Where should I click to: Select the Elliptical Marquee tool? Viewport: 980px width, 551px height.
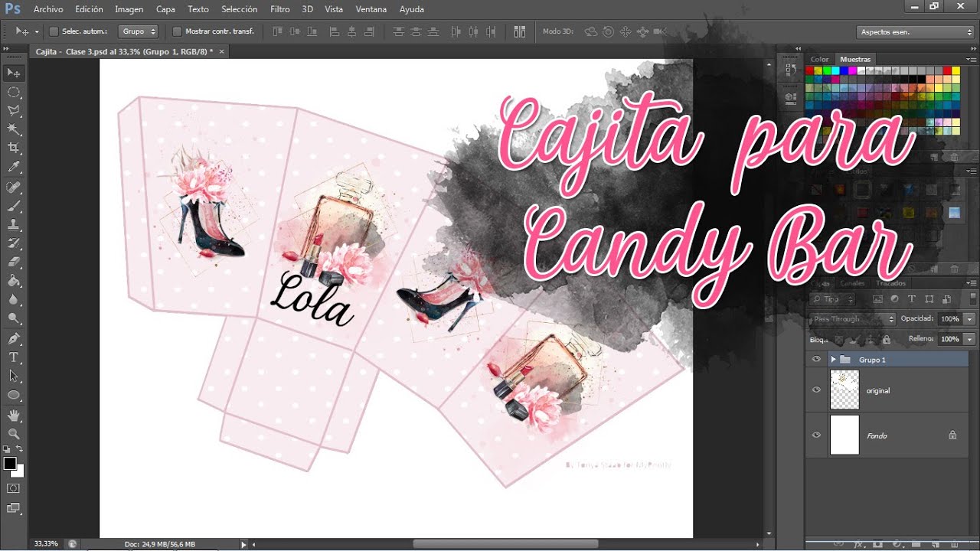coord(14,92)
